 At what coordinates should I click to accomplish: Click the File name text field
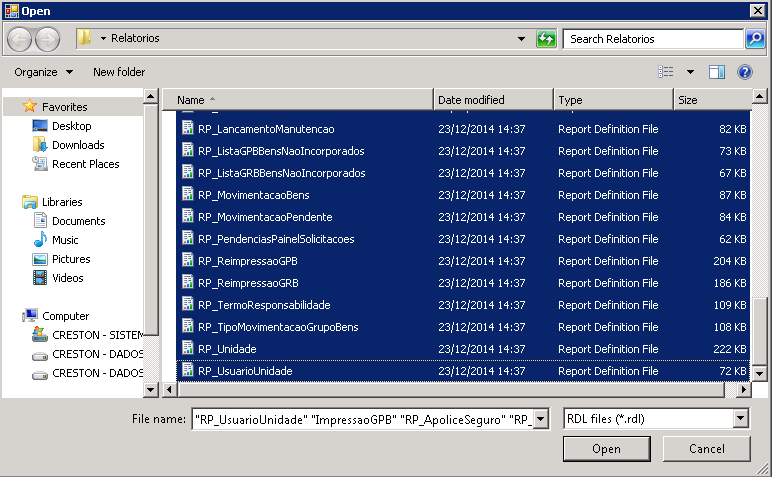tap(363, 419)
